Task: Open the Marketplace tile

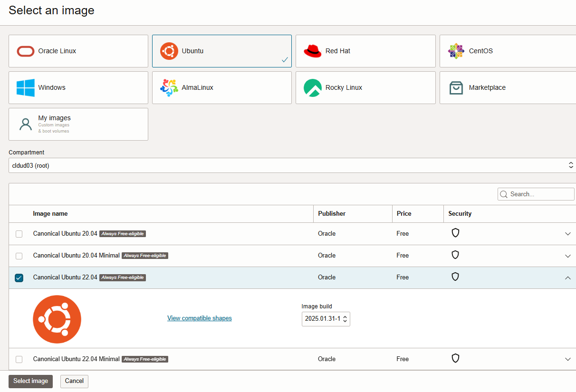Action: click(x=508, y=87)
